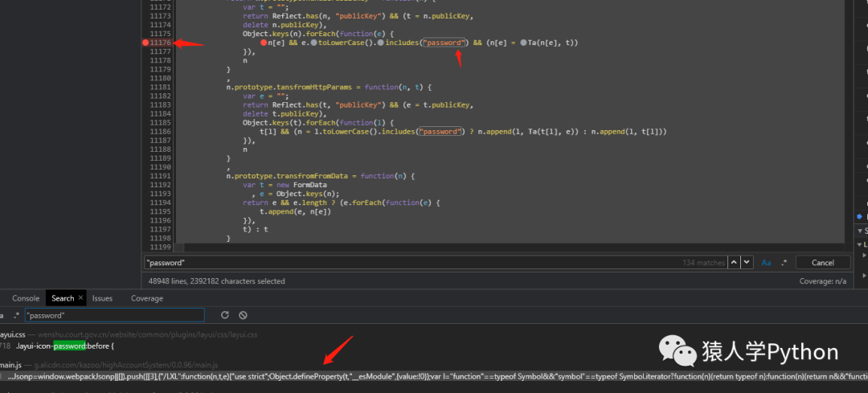Click transfromFromData function name on line 11191
Screen dimensions: 868x393
310,176
